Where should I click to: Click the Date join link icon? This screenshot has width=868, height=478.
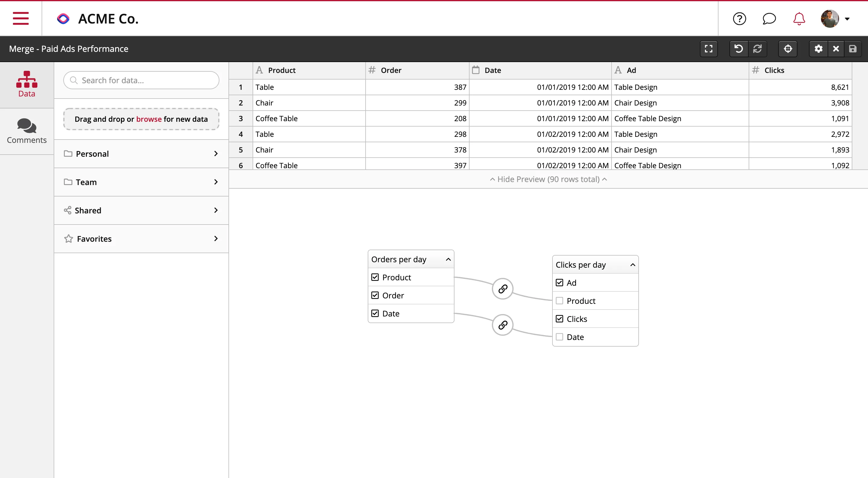click(x=502, y=325)
